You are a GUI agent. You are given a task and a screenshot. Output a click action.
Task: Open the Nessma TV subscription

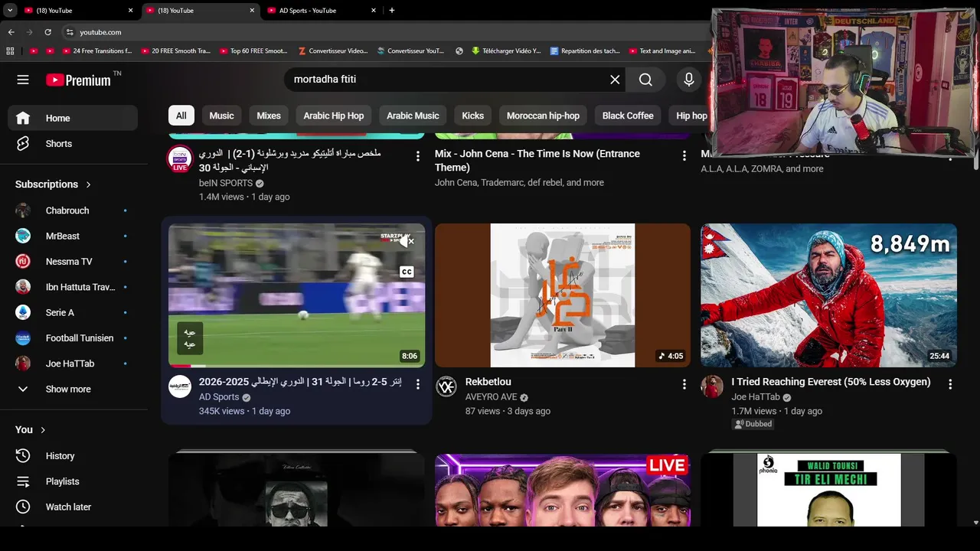click(x=73, y=261)
